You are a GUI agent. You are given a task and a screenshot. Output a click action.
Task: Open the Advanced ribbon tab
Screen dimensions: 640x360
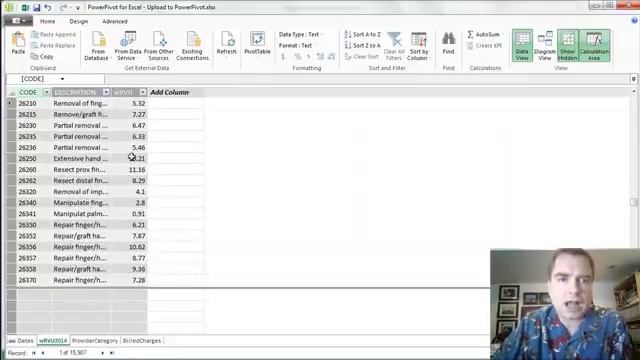[115, 21]
